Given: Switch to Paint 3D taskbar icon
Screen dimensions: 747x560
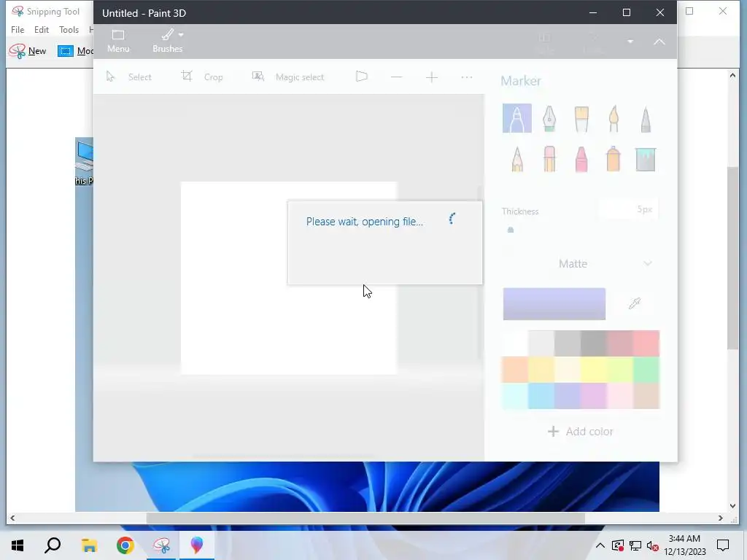Looking at the screenshot, I should (x=197, y=545).
